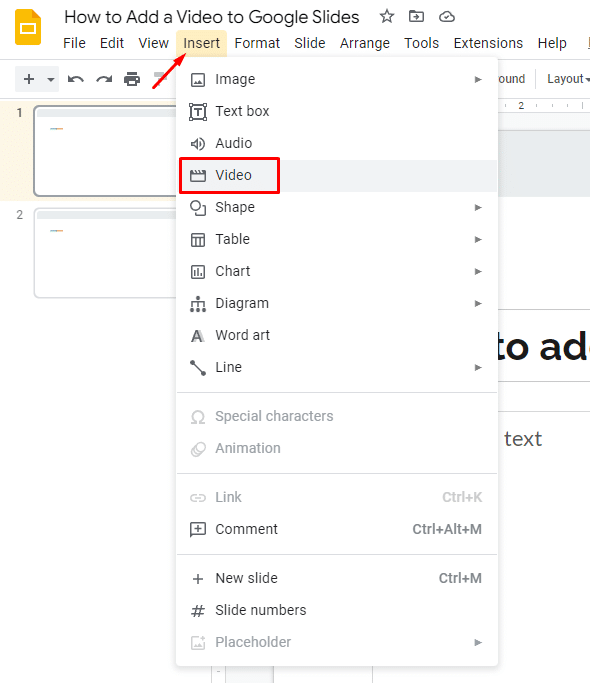The height and width of the screenshot is (683, 590).
Task: Close the Insert menu tab
Action: (x=201, y=43)
